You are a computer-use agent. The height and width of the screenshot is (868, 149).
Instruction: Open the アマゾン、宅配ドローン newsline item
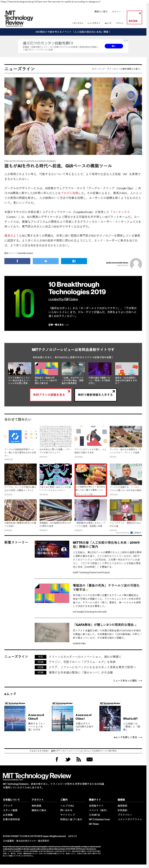point(82,662)
